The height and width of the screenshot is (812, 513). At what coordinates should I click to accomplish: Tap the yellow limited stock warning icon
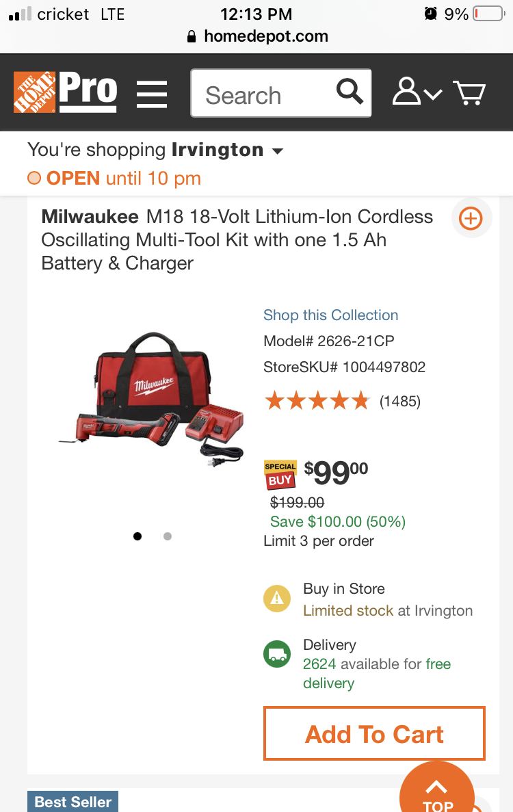277,599
